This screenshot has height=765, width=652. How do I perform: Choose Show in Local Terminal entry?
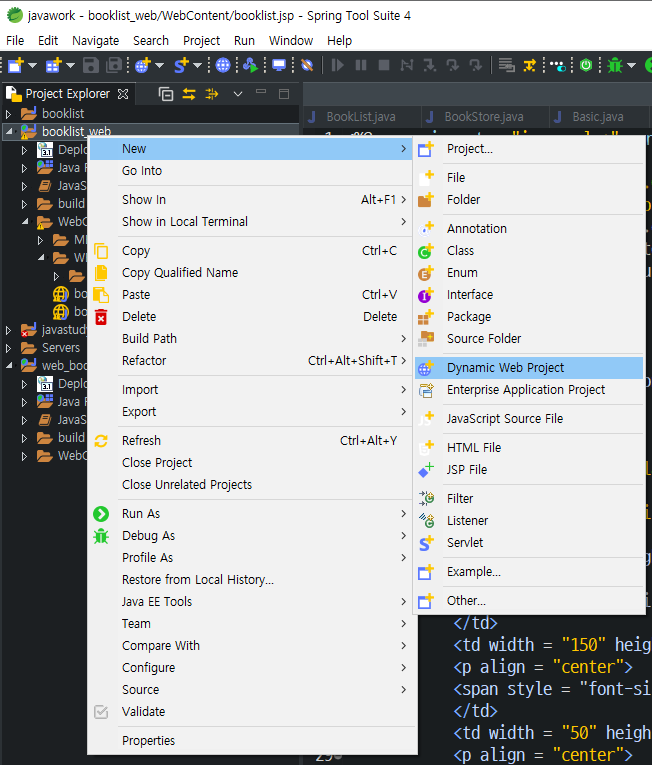click(253, 221)
